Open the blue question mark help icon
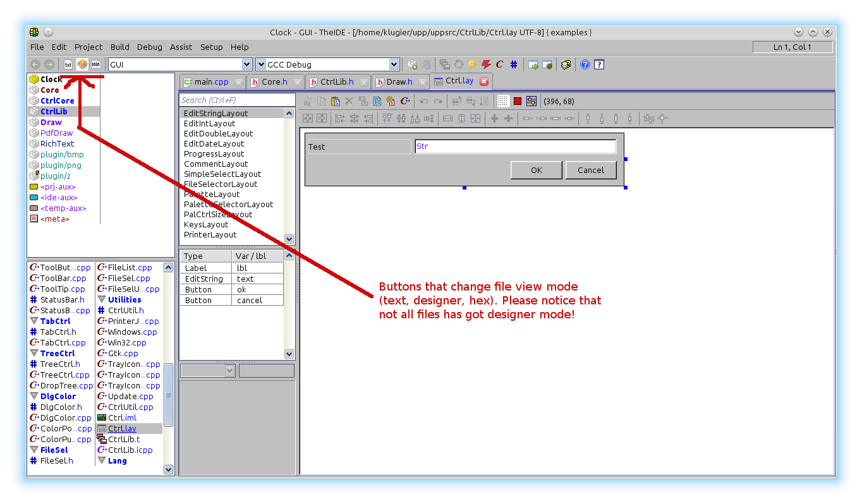 click(585, 64)
